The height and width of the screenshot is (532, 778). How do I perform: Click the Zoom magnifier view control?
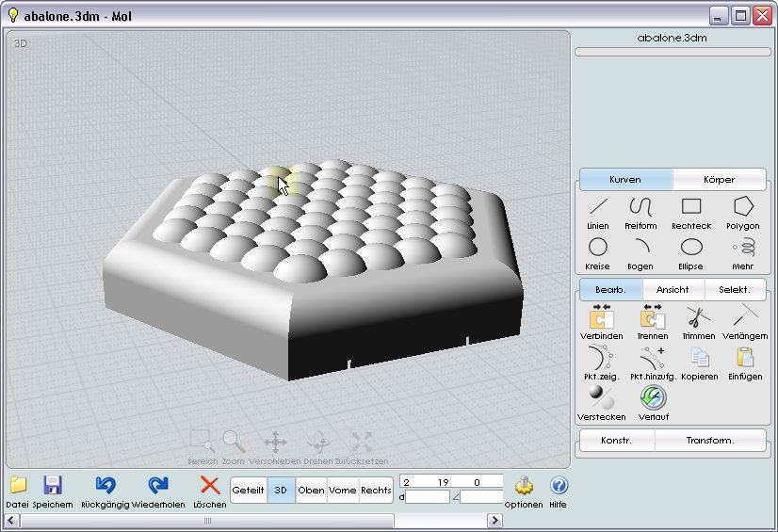coord(234,447)
